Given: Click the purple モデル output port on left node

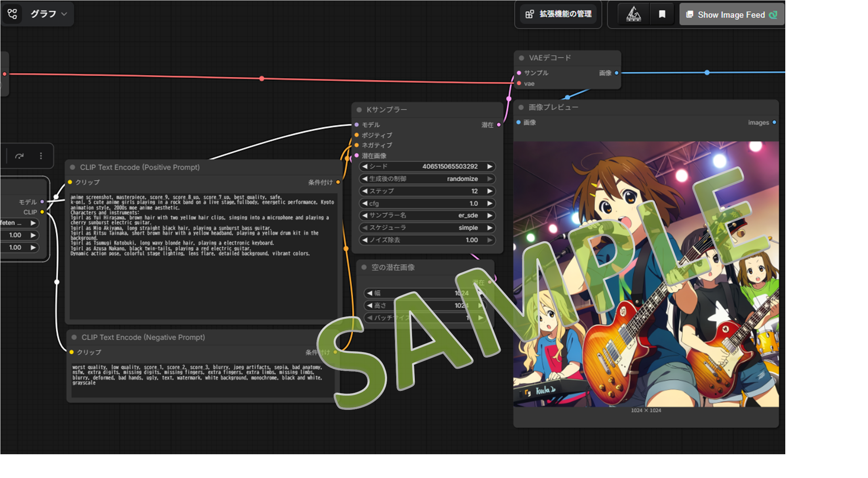Looking at the screenshot, I should pos(42,202).
